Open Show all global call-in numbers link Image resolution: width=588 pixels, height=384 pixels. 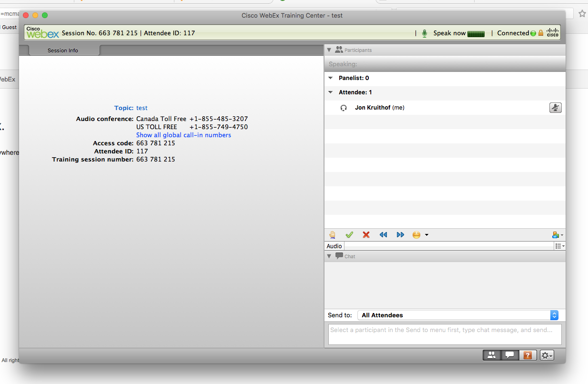click(183, 135)
